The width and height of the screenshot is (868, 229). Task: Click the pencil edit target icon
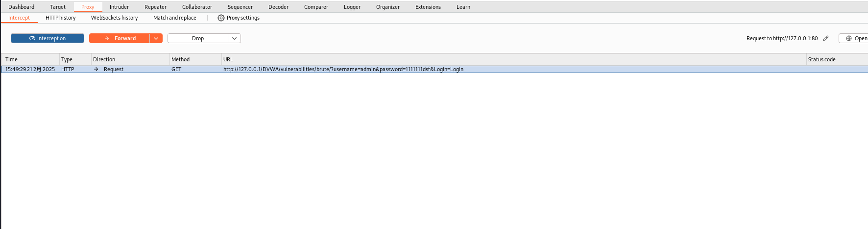[826, 38]
